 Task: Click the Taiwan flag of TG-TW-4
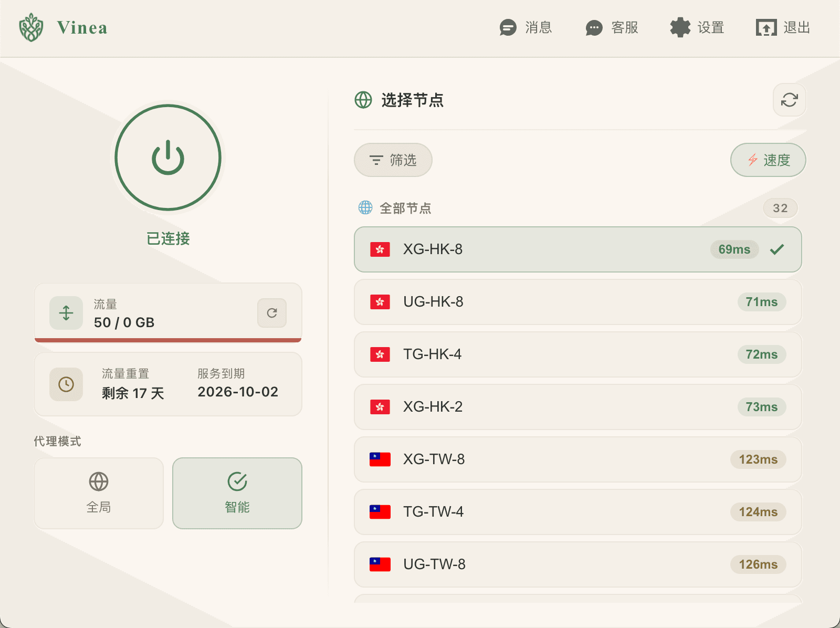click(x=380, y=512)
